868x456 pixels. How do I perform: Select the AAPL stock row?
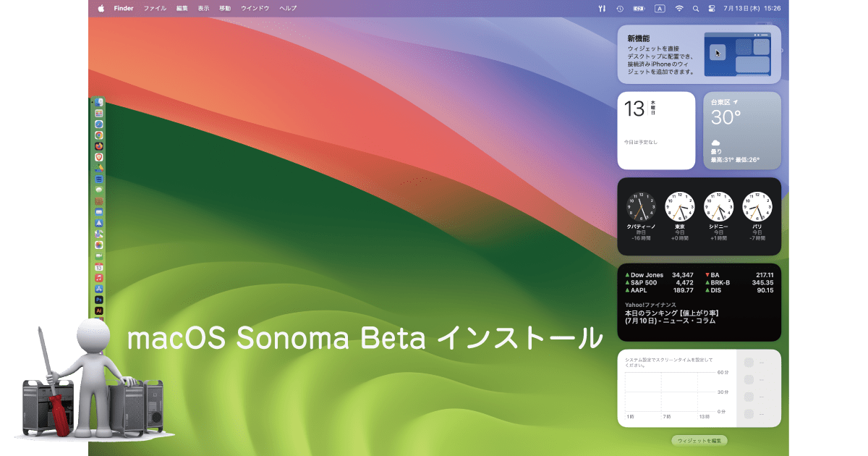click(x=659, y=290)
